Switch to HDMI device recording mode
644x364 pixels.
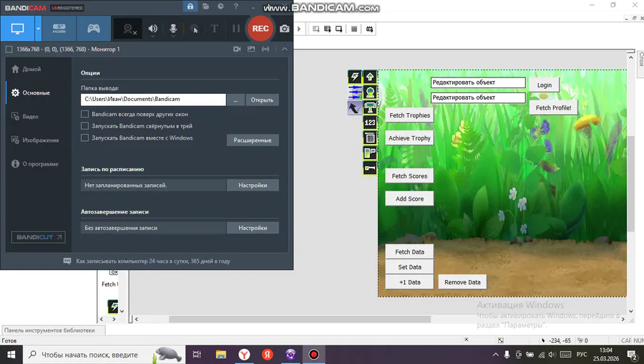59,29
